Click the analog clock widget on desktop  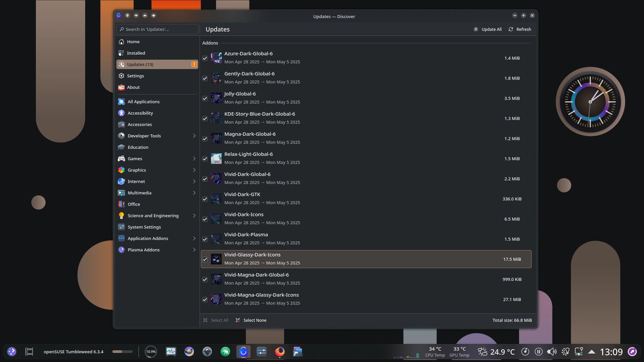coord(590,102)
